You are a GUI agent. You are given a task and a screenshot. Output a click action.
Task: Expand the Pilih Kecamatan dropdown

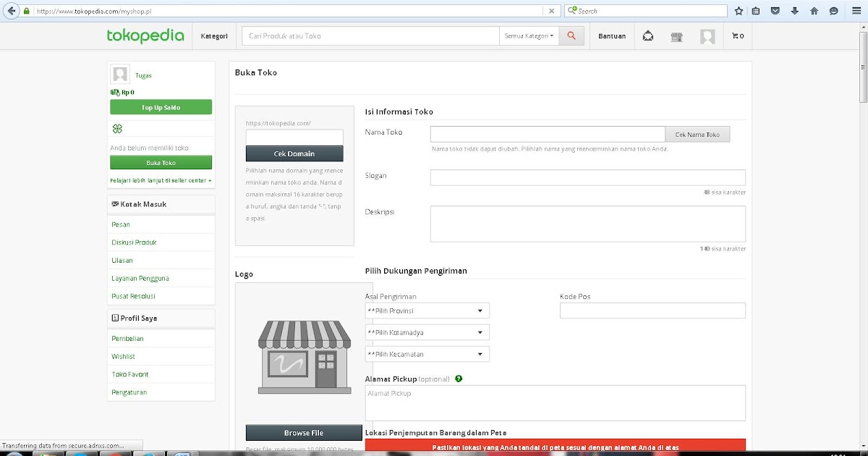427,354
